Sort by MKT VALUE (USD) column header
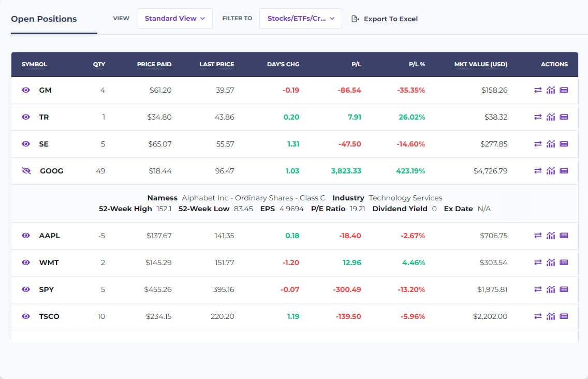 click(481, 64)
